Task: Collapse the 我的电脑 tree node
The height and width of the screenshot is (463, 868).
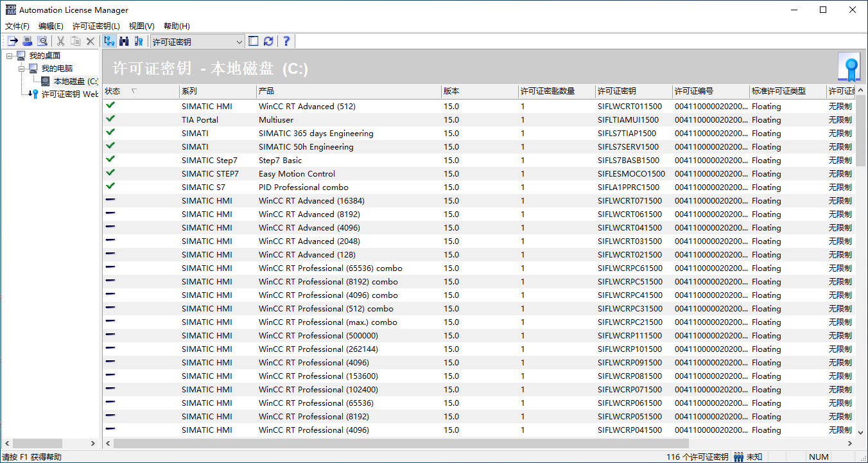Action: click(x=21, y=68)
